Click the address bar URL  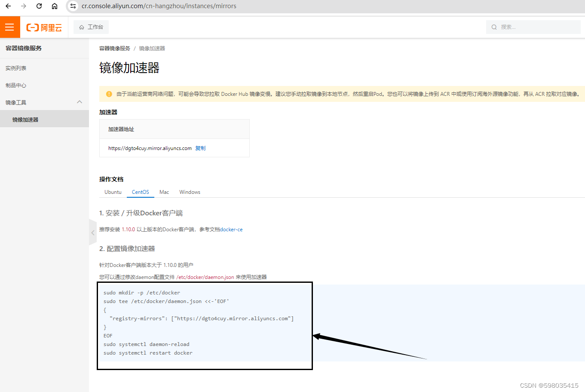point(159,6)
